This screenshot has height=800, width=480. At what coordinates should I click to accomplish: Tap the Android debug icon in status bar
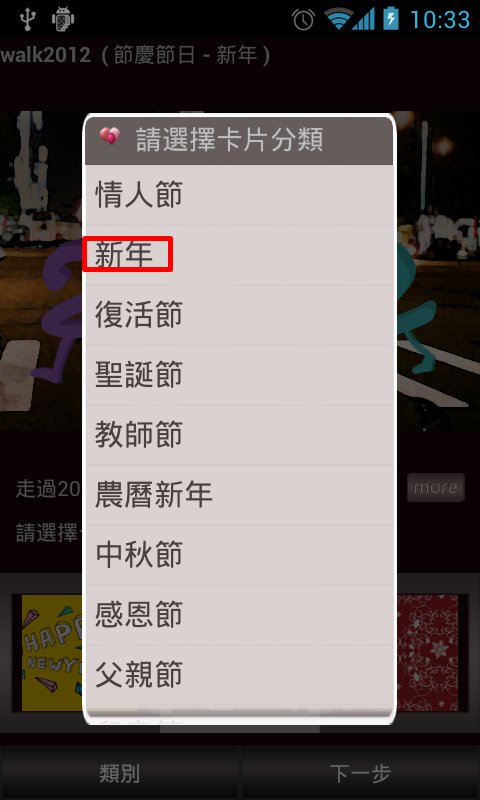[63, 19]
